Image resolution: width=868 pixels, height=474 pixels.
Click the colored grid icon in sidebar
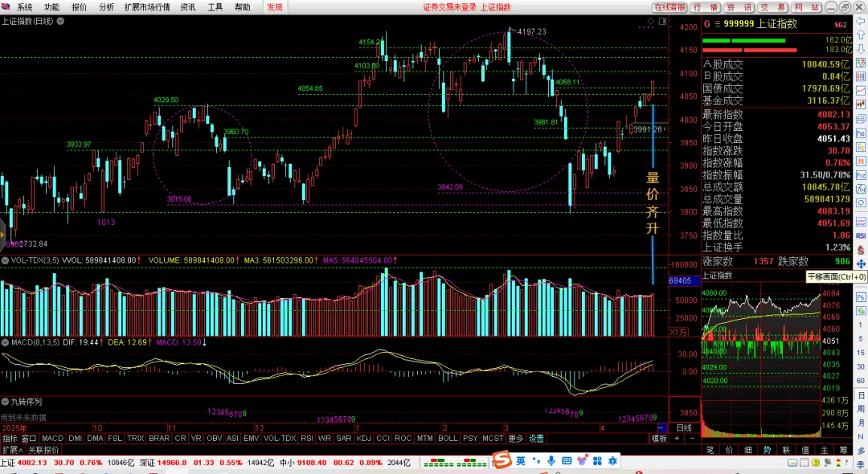pyautogui.click(x=861, y=77)
